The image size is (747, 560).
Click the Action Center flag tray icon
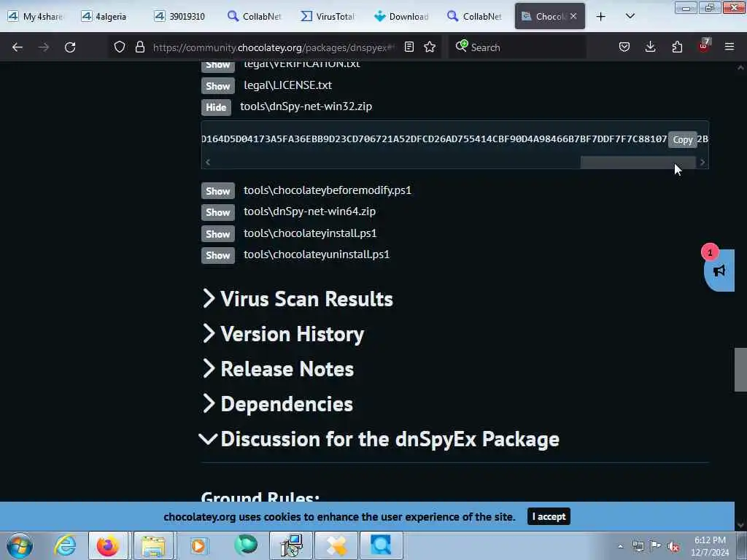[x=656, y=546]
